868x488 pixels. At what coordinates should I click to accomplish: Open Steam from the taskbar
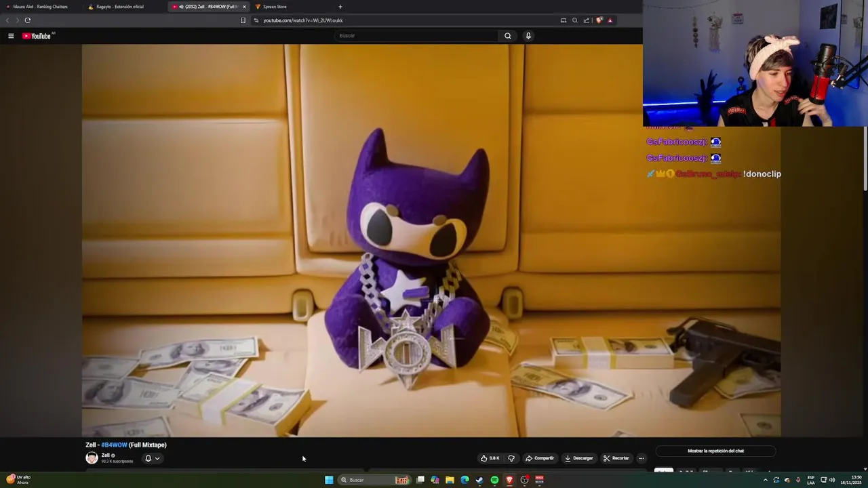(x=479, y=480)
